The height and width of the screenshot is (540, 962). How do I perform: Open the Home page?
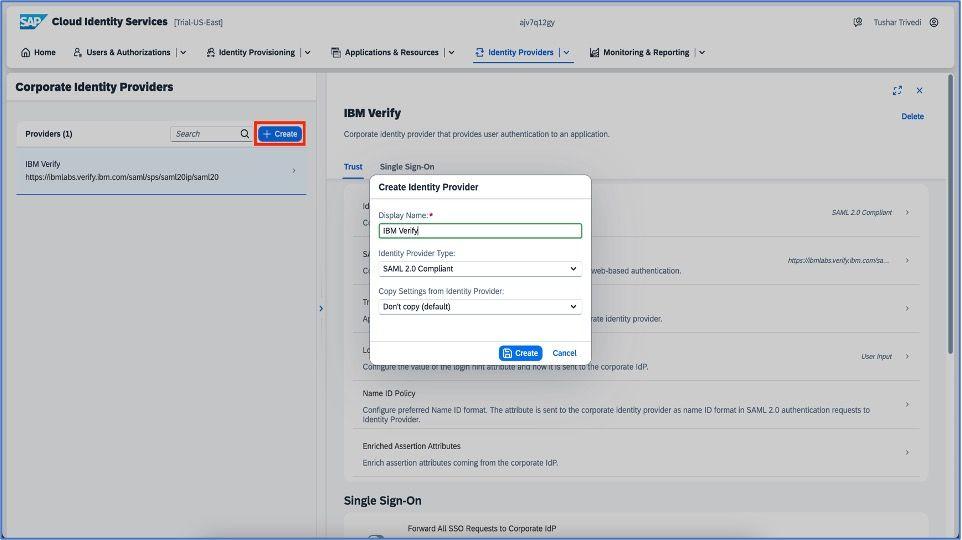pos(38,53)
